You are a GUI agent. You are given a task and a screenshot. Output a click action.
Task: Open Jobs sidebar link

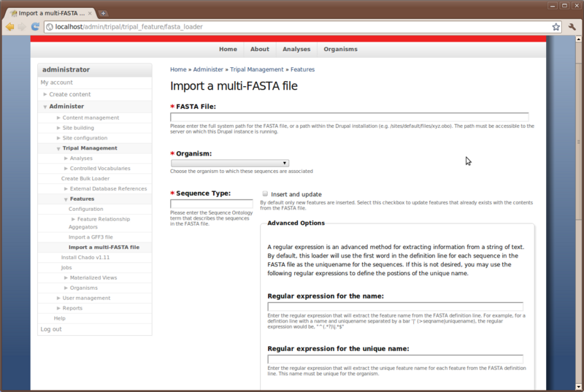point(66,268)
